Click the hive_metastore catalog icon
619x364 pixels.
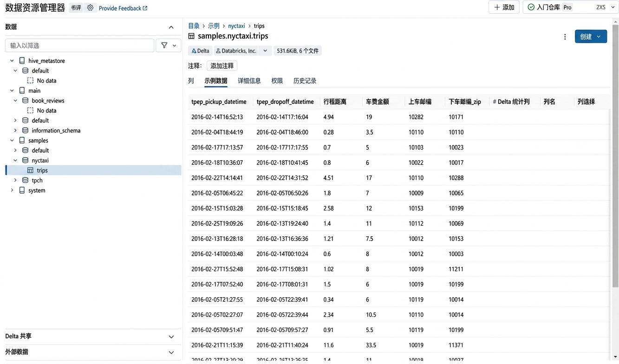[x=22, y=61]
